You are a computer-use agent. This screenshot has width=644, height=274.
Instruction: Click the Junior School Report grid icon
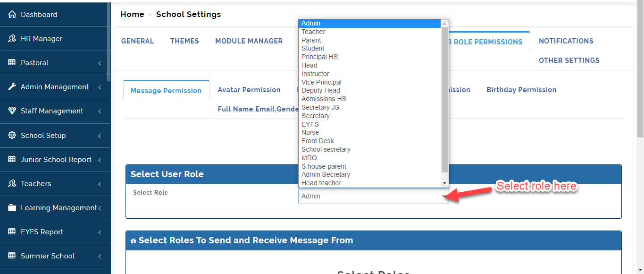(x=12, y=160)
